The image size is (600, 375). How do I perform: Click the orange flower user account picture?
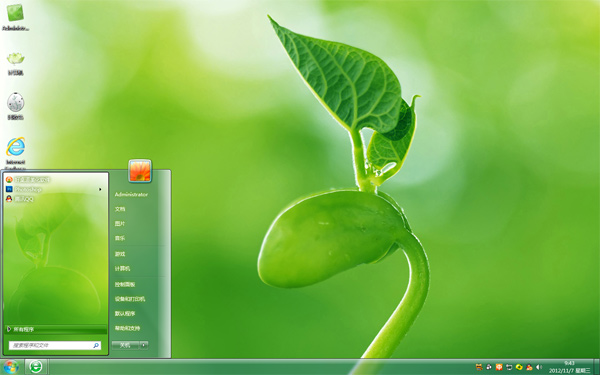(x=140, y=171)
